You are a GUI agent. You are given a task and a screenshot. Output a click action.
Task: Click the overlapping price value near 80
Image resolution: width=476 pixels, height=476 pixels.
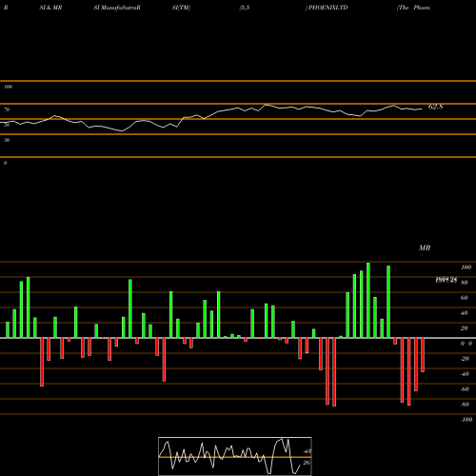pos(446,280)
